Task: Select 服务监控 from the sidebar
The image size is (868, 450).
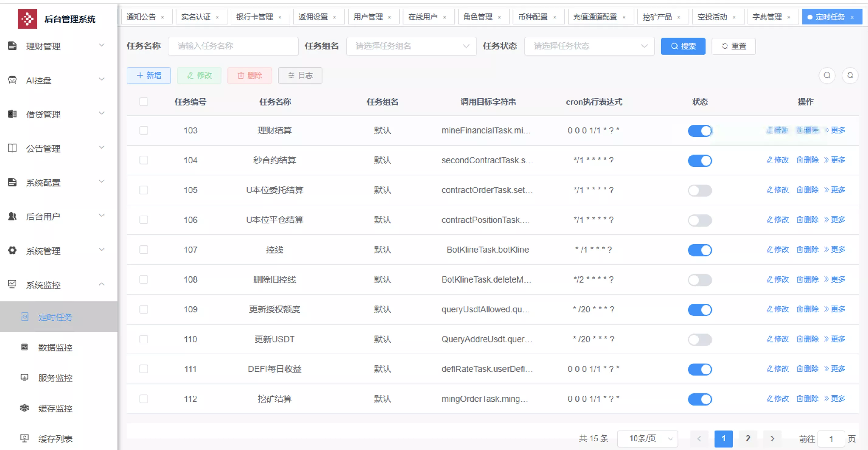Action: click(x=55, y=378)
